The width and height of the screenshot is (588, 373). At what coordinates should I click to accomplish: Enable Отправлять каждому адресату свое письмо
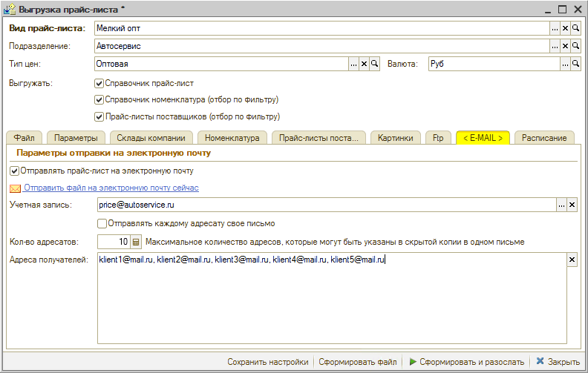tap(102, 223)
